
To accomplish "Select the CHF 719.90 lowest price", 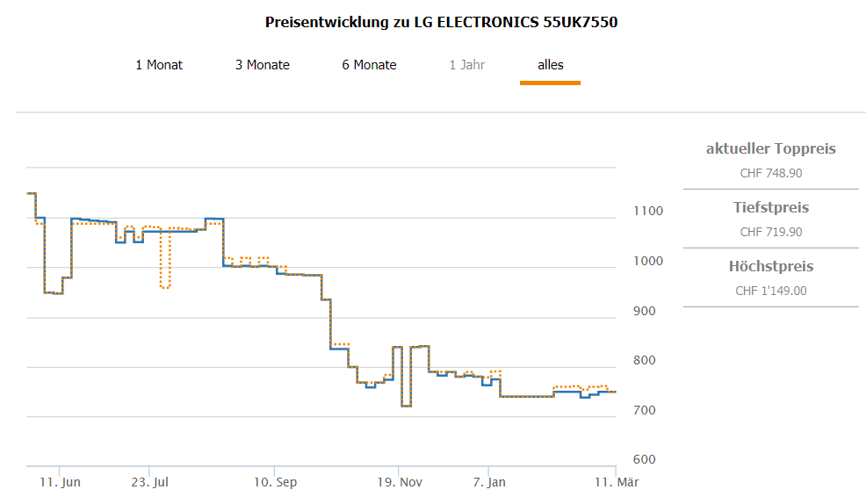I will click(770, 232).
